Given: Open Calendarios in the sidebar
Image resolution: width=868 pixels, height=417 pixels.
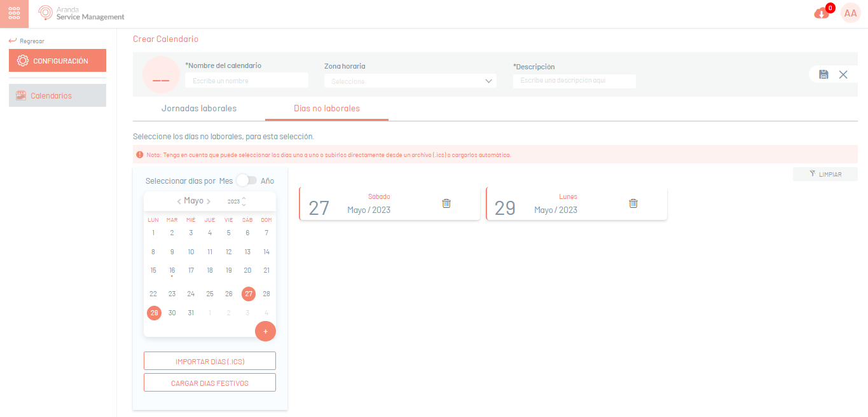Looking at the screenshot, I should pos(57,95).
